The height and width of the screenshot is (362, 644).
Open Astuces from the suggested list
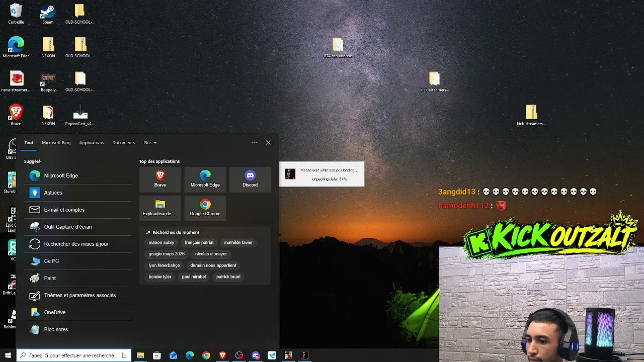coord(77,193)
